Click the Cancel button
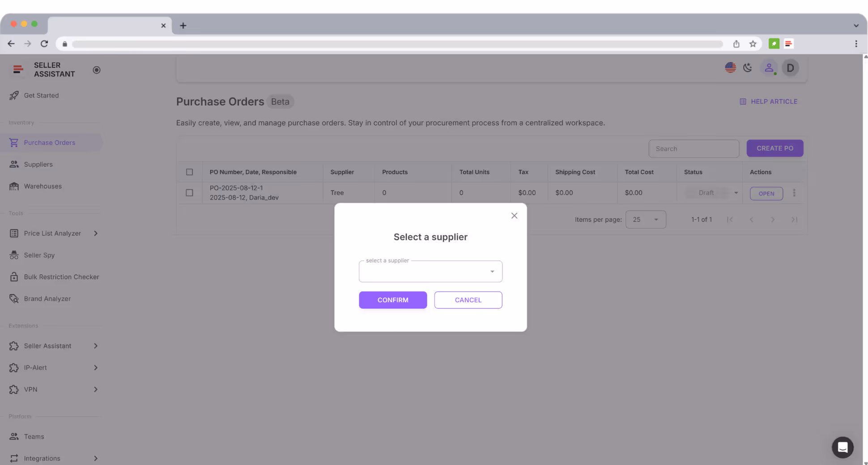Image resolution: width=868 pixels, height=465 pixels. (x=468, y=300)
